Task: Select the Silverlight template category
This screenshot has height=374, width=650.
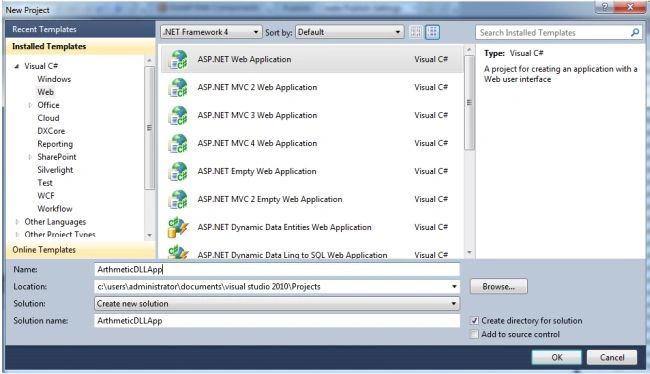Action: (55, 170)
